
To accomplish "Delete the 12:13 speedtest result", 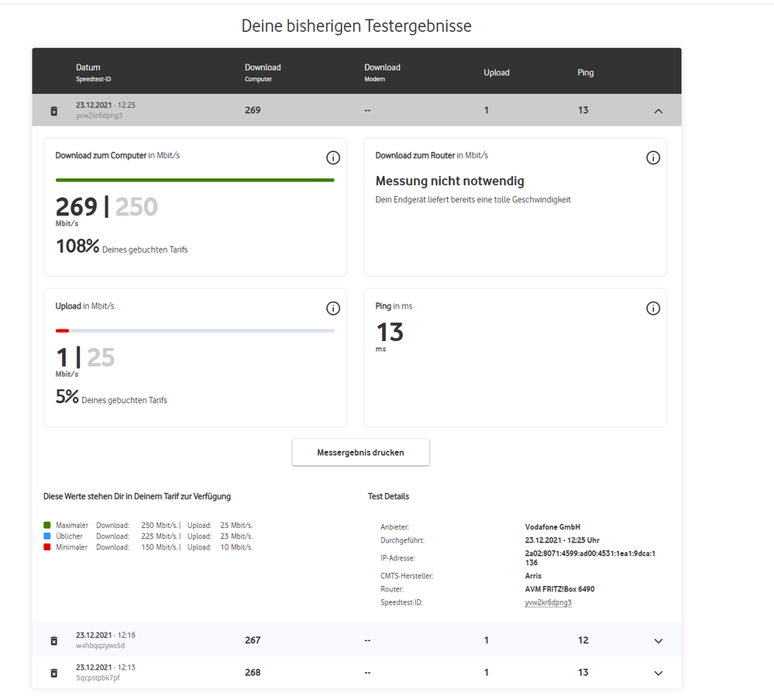I will tap(53, 673).
